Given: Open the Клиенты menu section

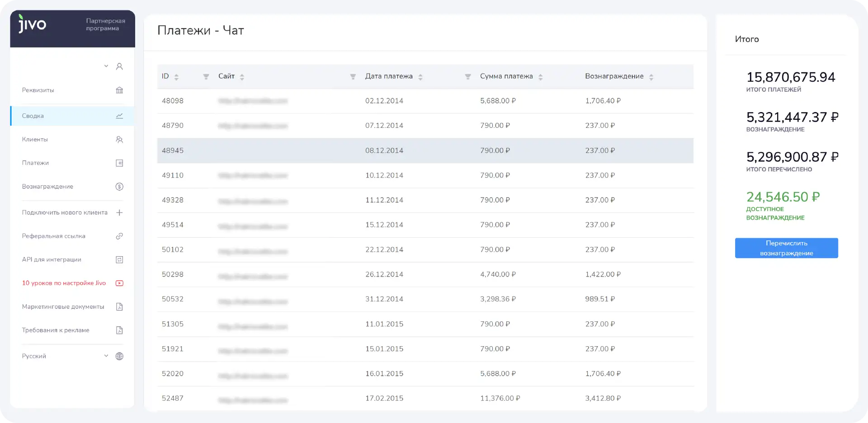Looking at the screenshot, I should [35, 140].
